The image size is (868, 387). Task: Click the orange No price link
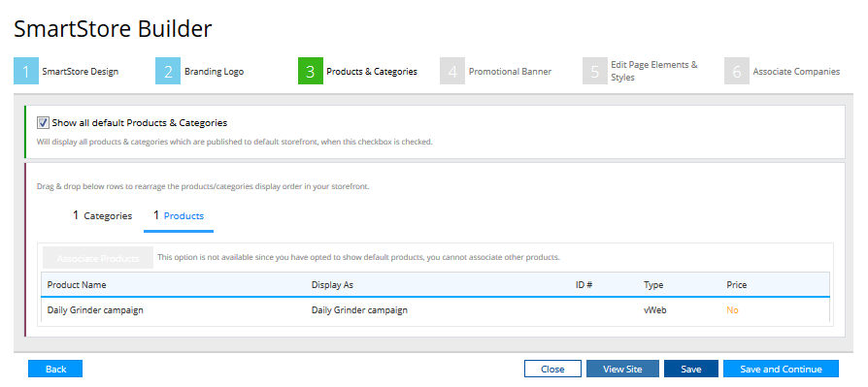pos(732,310)
